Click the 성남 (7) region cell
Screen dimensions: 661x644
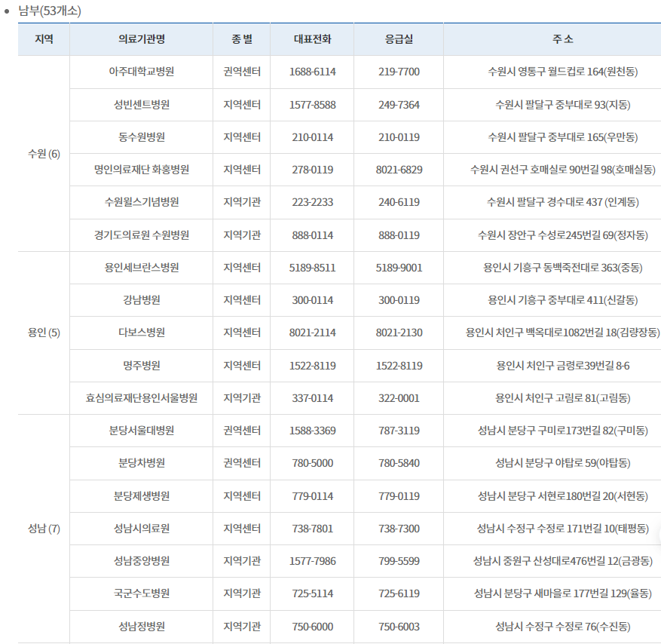(x=44, y=529)
